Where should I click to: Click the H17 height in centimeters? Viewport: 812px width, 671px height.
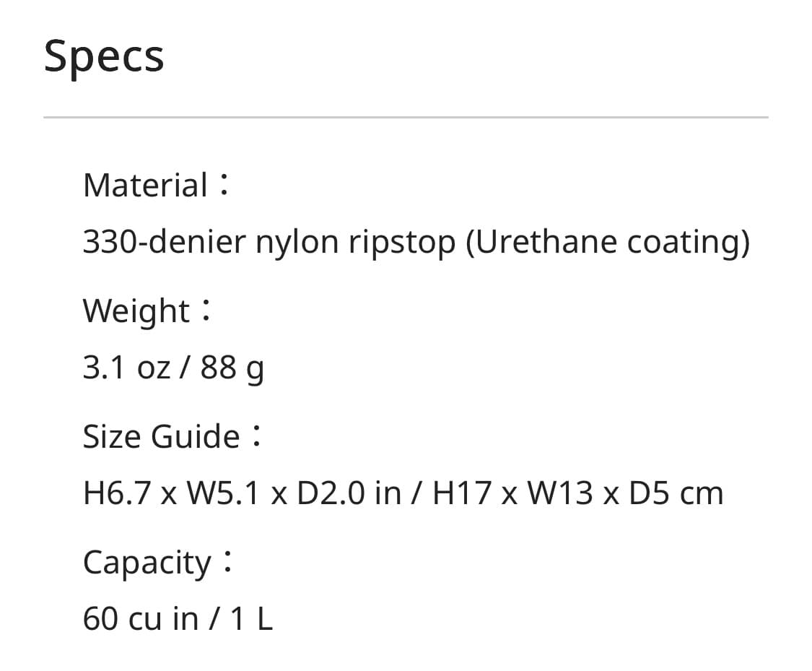click(x=462, y=493)
